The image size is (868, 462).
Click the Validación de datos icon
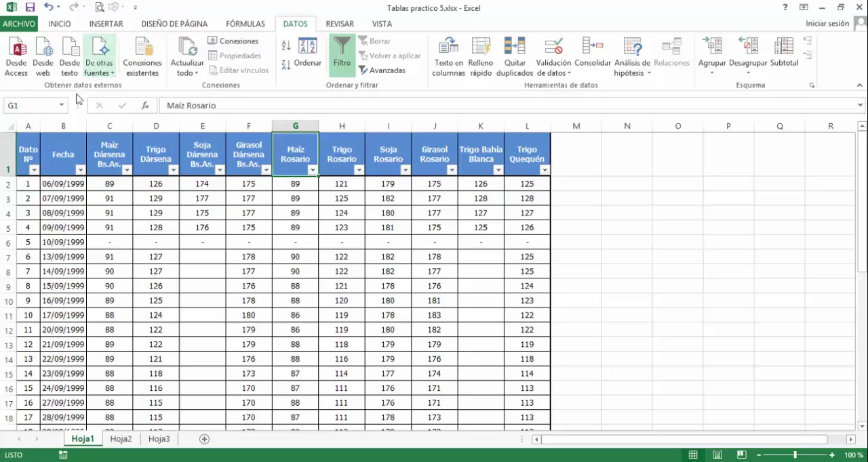pos(554,47)
